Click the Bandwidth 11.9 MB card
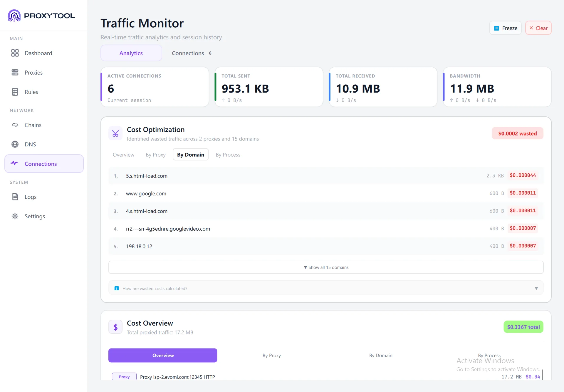The height and width of the screenshot is (392, 564). tap(497, 87)
